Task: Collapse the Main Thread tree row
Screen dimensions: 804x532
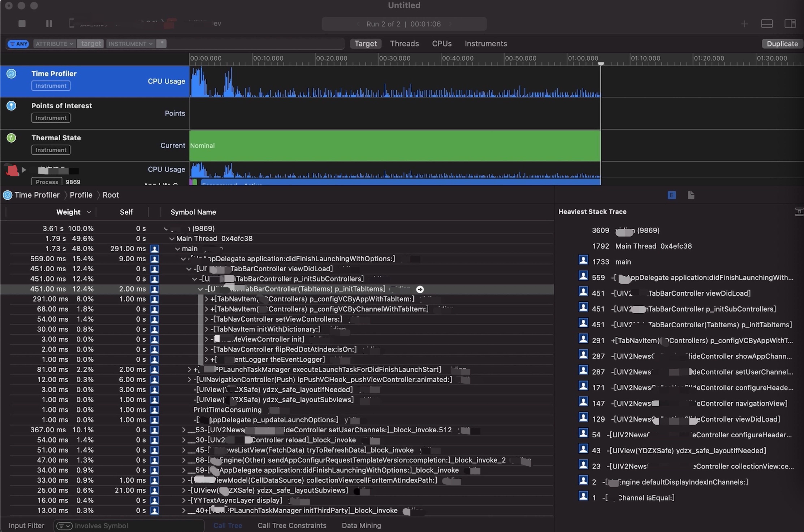Action: (172, 239)
